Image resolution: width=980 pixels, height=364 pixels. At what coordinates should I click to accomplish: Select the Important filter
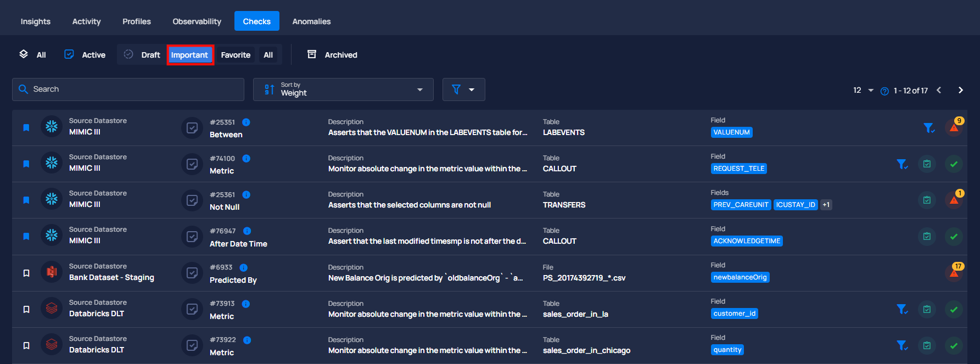[190, 55]
